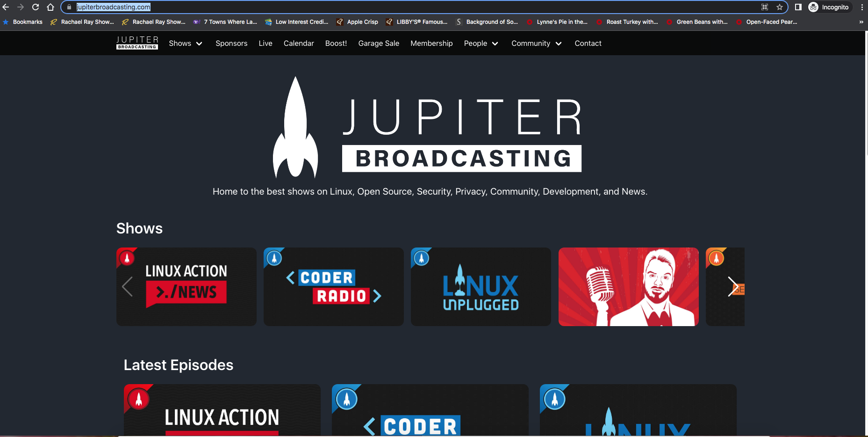Click orange rocket badge on last show card
The image size is (868, 437).
[716, 258]
